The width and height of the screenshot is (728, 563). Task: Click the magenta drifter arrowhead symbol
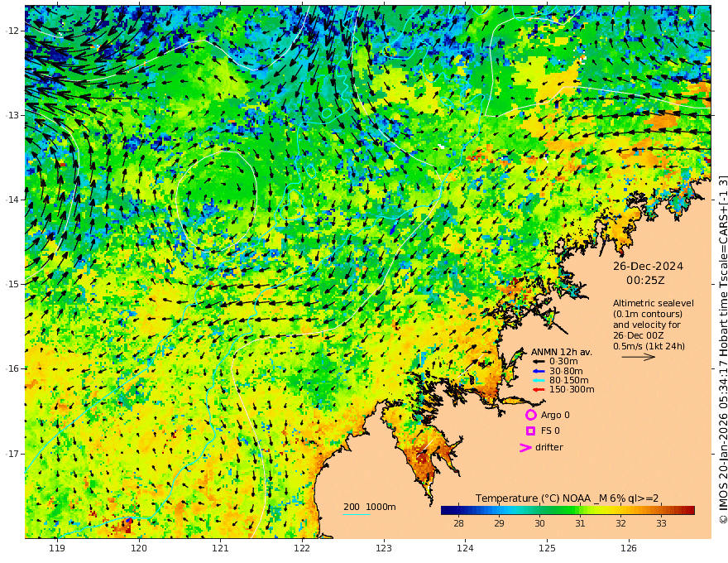coord(525,447)
